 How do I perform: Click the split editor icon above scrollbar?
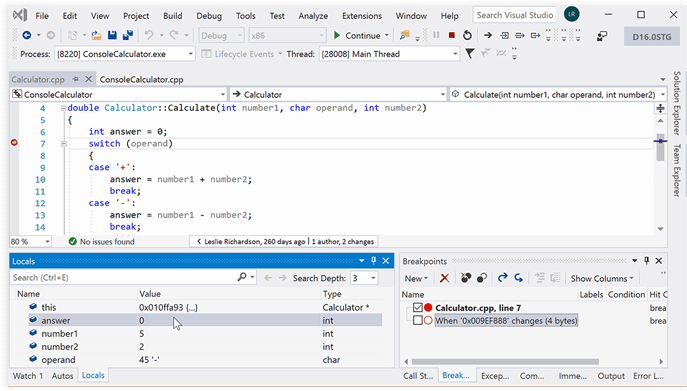(660, 108)
